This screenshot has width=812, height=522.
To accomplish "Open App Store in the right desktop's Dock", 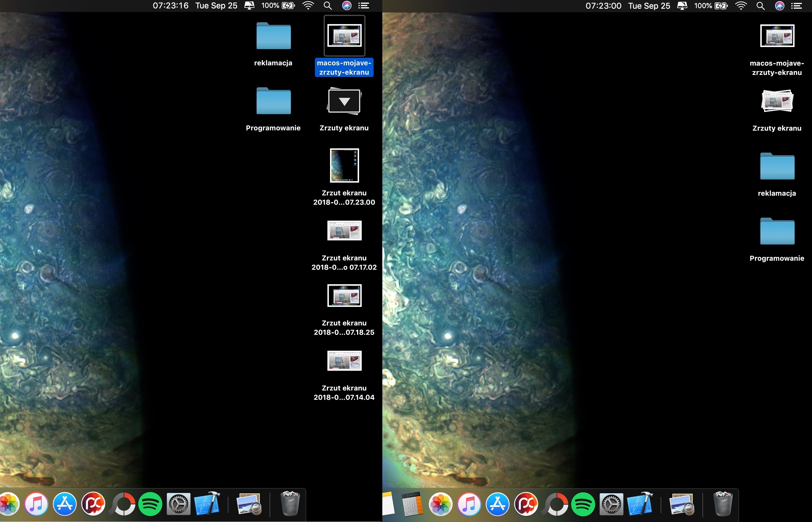I will pyautogui.click(x=498, y=504).
